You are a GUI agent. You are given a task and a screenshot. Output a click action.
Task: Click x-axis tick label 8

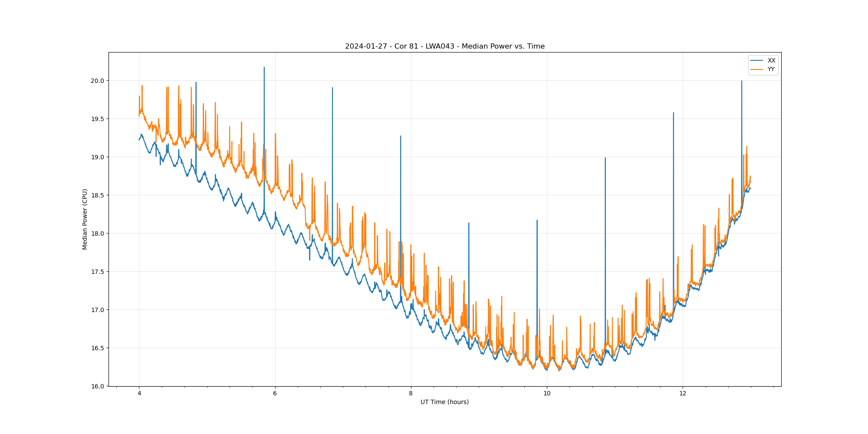[411, 394]
